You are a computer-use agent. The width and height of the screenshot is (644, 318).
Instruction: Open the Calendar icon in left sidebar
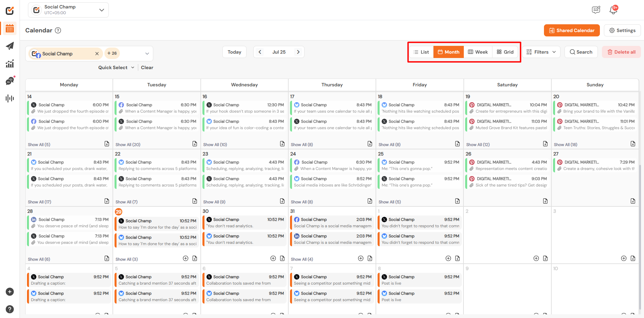point(10,28)
